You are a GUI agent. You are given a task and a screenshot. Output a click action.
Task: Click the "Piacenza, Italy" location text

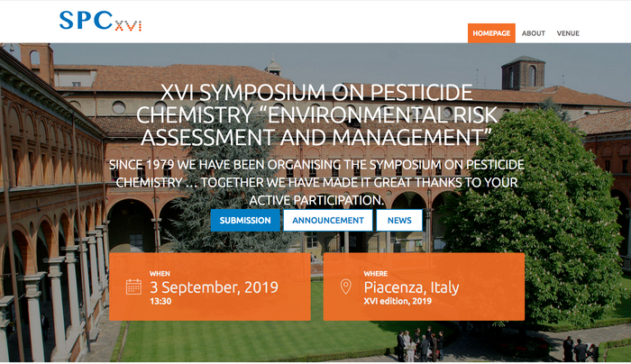pyautogui.click(x=411, y=287)
